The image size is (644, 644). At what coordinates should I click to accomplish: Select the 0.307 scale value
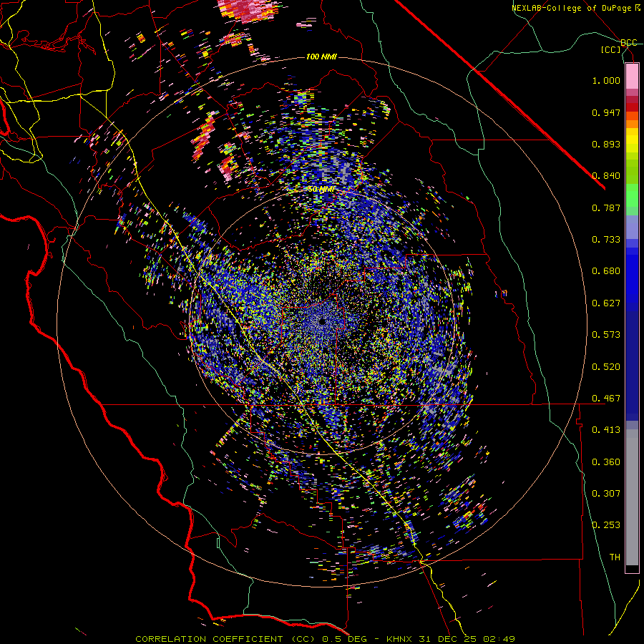click(606, 494)
